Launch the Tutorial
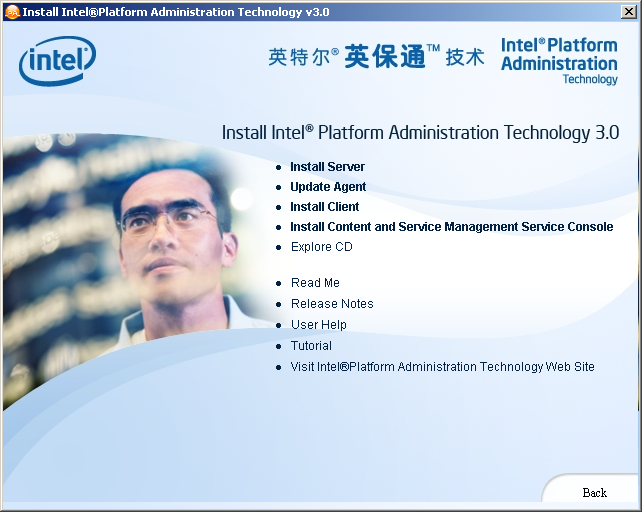Screen dimensions: 642x512 [311, 346]
